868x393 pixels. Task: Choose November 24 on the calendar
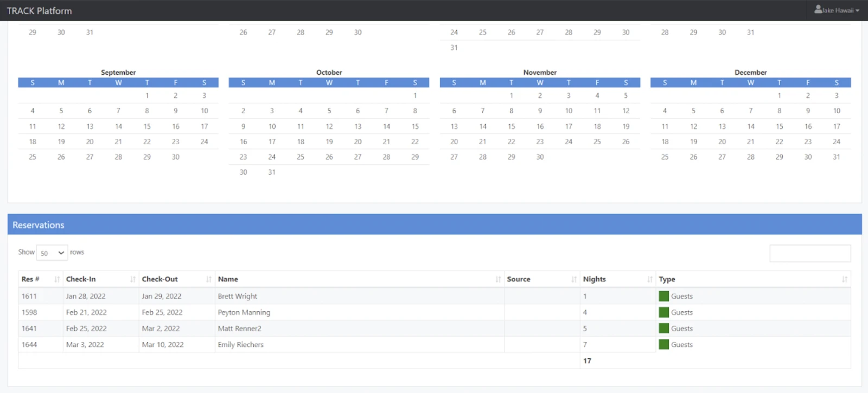click(569, 141)
